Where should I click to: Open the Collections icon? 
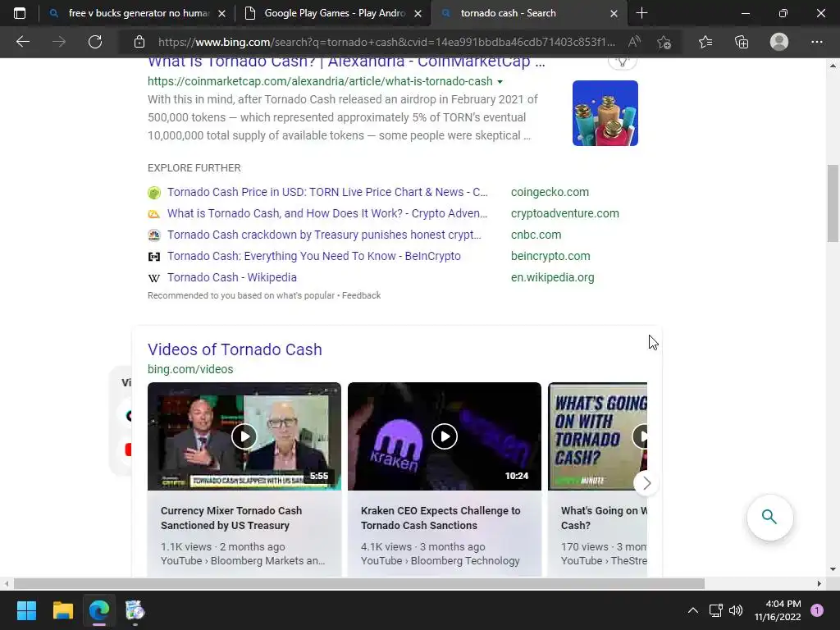pyautogui.click(x=742, y=42)
